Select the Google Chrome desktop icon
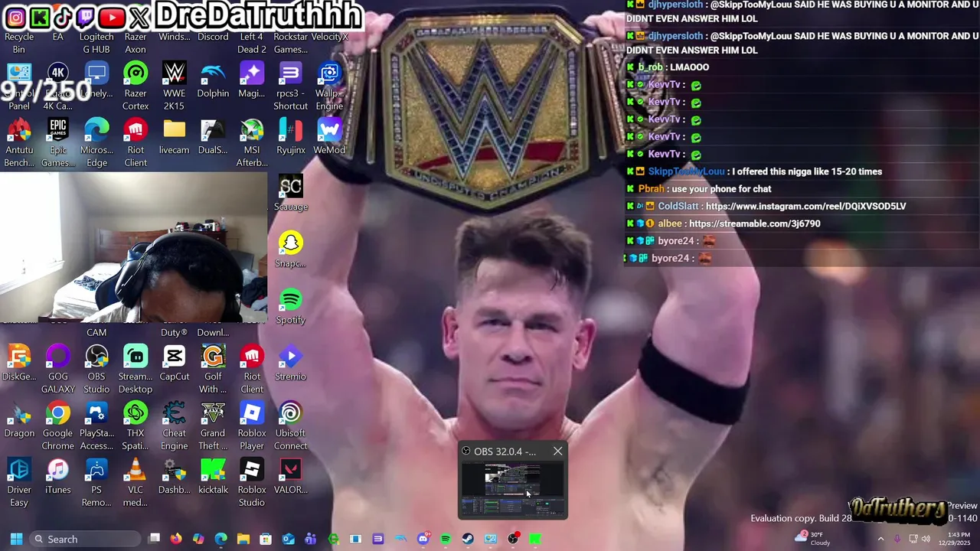 [58, 425]
